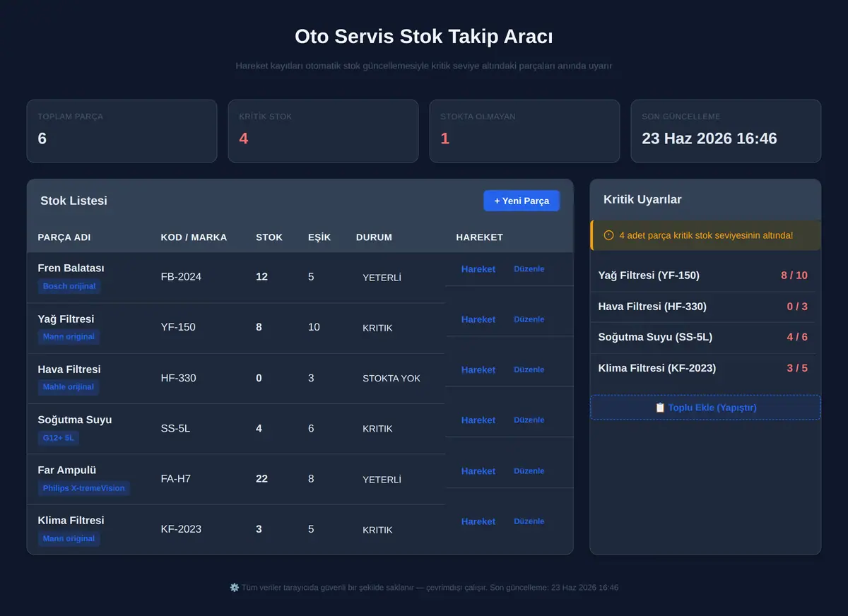The image size is (848, 616).
Task: Select the KOD / MARKA column header
Action: point(194,237)
